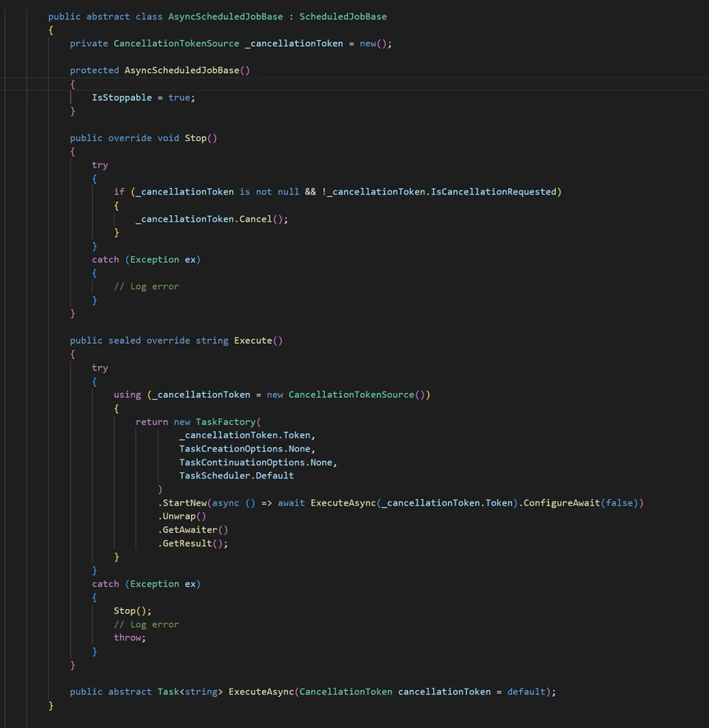Image resolution: width=709 pixels, height=728 pixels.
Task: Click the TaskCreationOptions.None argument
Action: click(246, 449)
